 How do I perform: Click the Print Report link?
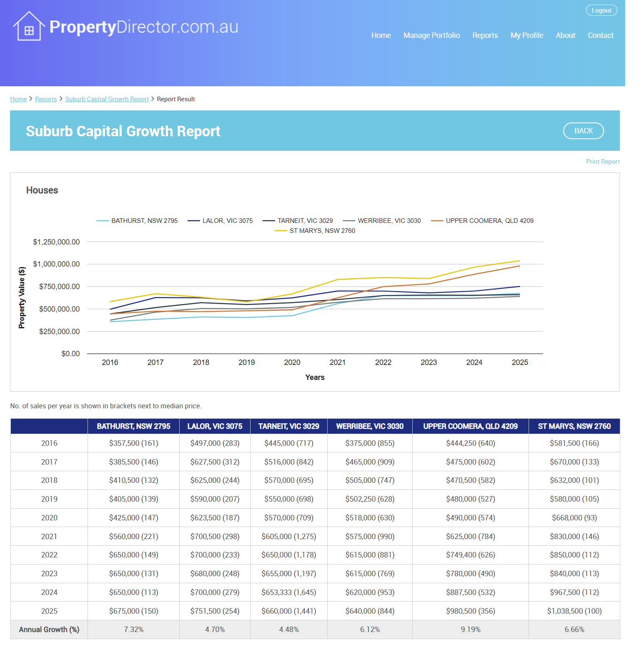pos(602,162)
